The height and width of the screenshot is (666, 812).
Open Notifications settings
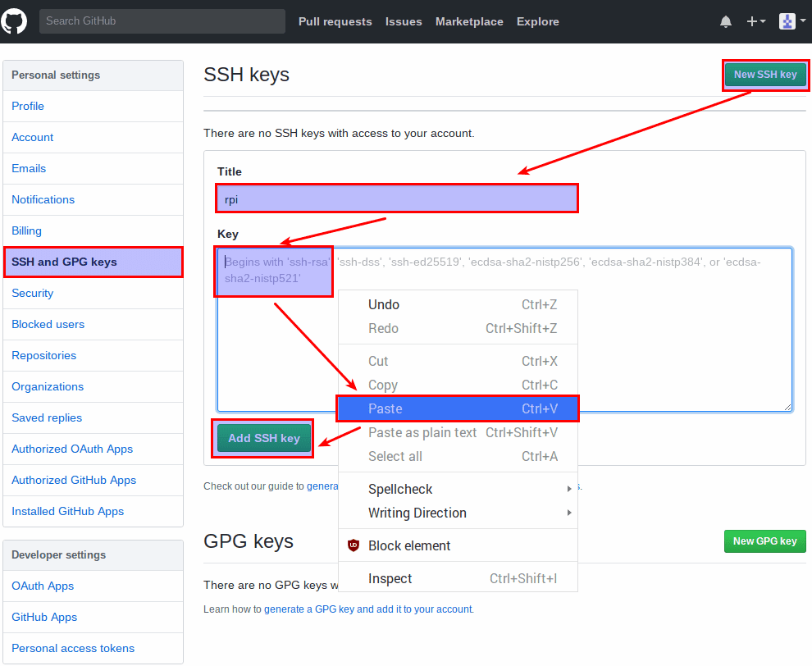pyautogui.click(x=94, y=199)
